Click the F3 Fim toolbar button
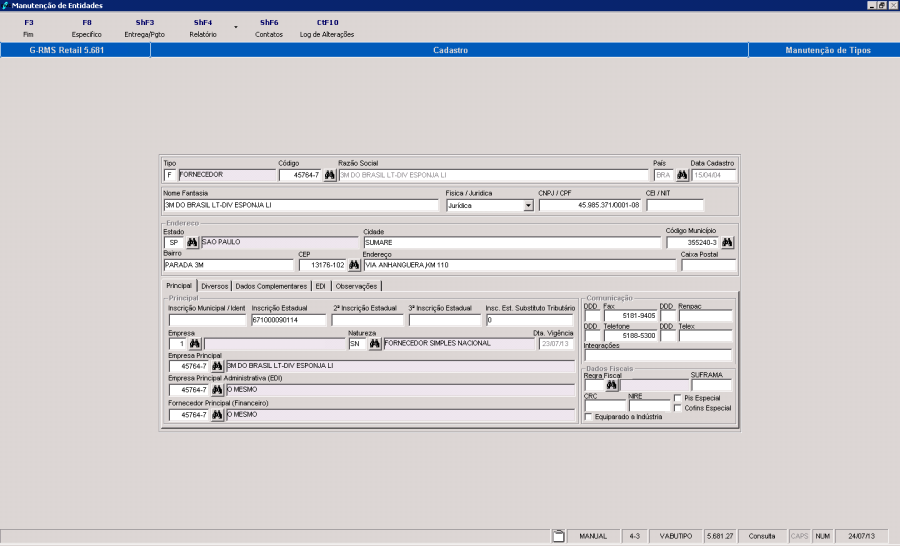Image resolution: width=900 pixels, height=546 pixels. (29, 28)
